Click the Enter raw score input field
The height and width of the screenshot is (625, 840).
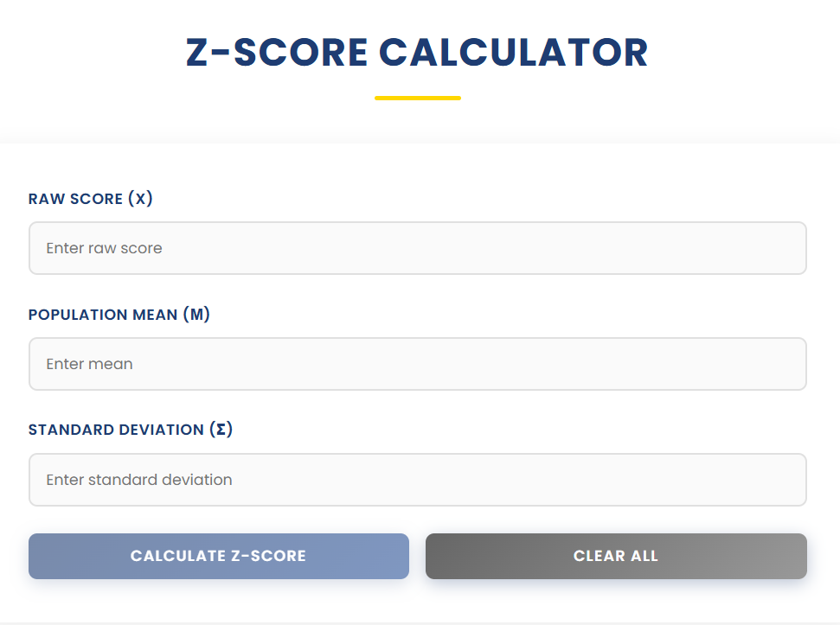click(418, 247)
